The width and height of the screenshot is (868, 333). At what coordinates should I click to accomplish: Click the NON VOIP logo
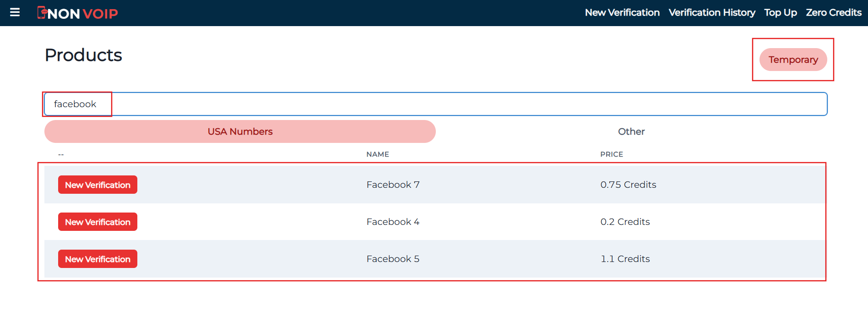[x=77, y=13]
